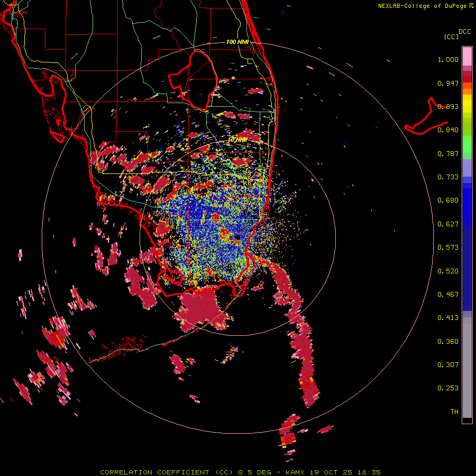Screen dimensions: 476x476
Task: Click the 0.467 scale value
Action: click(x=448, y=295)
